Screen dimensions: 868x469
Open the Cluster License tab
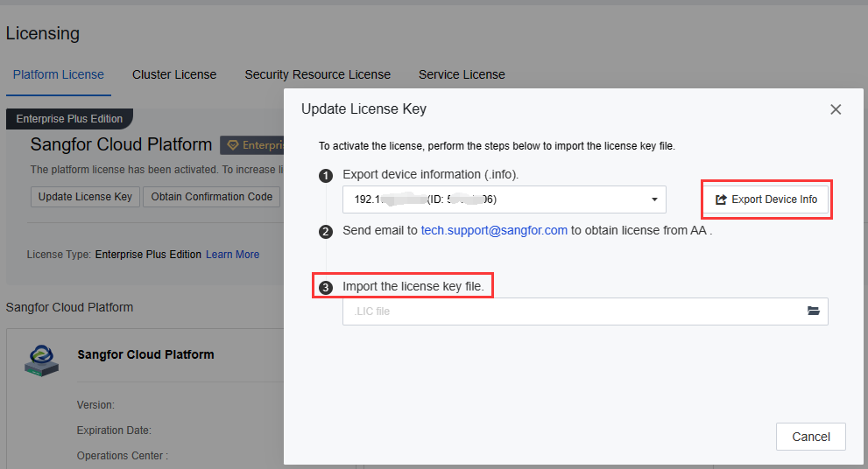pyautogui.click(x=174, y=74)
